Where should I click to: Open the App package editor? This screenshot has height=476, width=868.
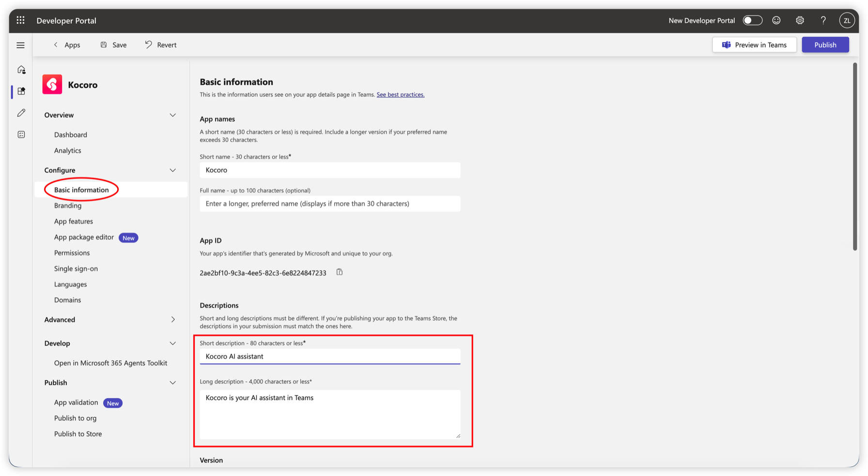pyautogui.click(x=84, y=237)
